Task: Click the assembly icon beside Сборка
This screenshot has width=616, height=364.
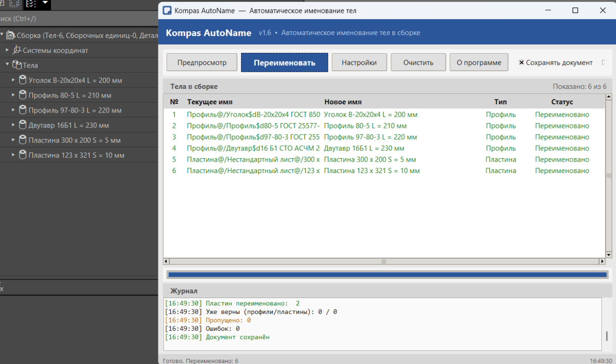Action: [x=10, y=35]
